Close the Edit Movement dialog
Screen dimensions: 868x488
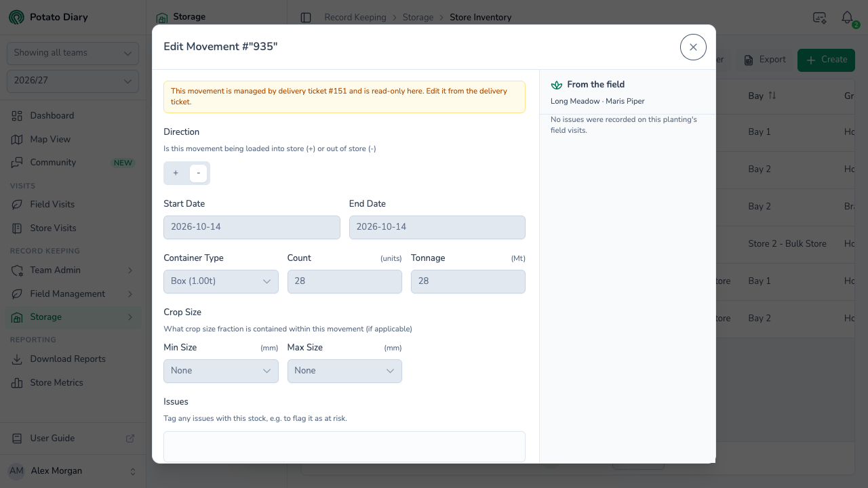tap(693, 47)
